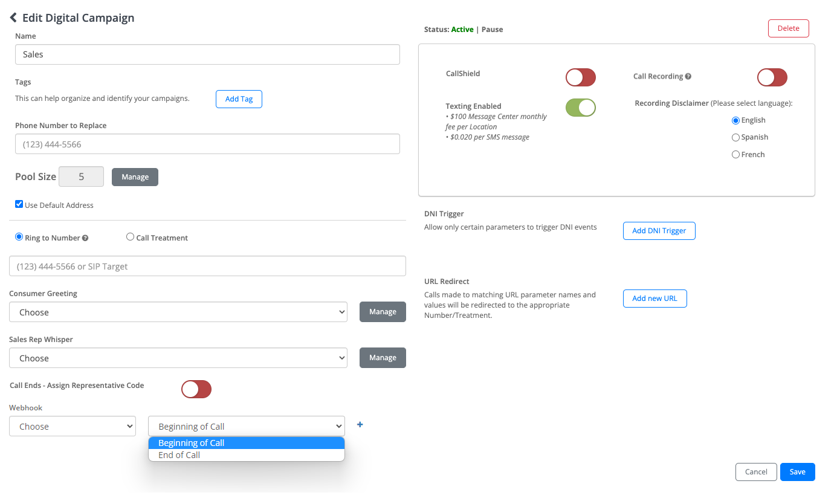Screen dimensions: 837x504
Task: Click the Pause status link
Action: tap(492, 30)
